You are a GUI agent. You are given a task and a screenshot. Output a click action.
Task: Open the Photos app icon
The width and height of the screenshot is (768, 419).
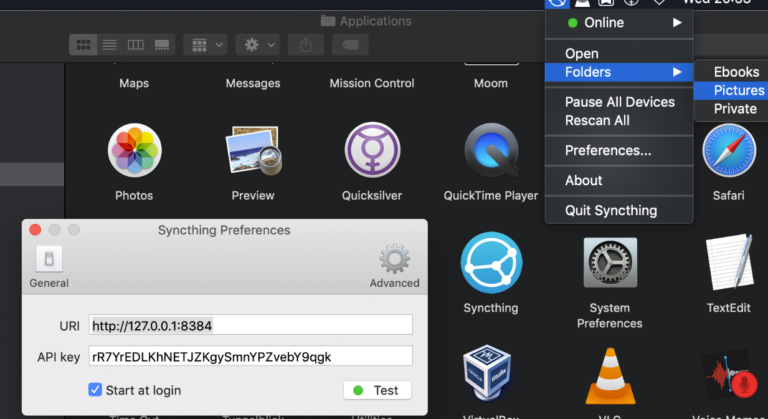tap(134, 151)
